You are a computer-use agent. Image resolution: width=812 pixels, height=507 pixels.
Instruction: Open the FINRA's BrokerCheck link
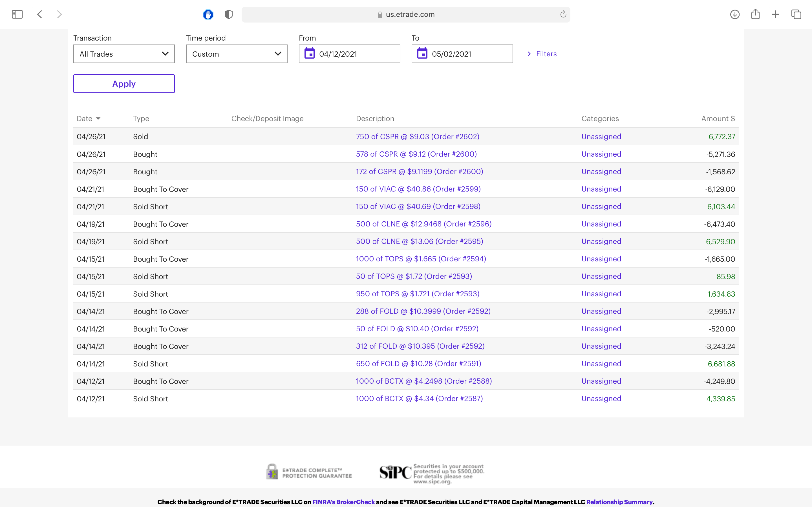(343, 502)
